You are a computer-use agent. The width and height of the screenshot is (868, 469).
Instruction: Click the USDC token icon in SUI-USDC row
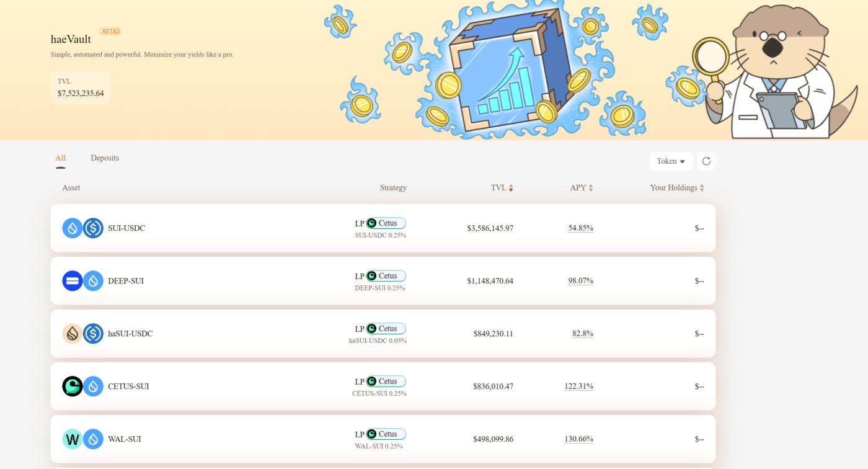tap(93, 228)
